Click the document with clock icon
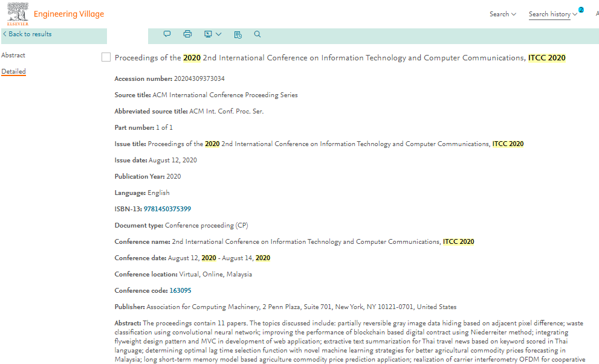The width and height of the screenshot is (599, 364). click(x=238, y=35)
